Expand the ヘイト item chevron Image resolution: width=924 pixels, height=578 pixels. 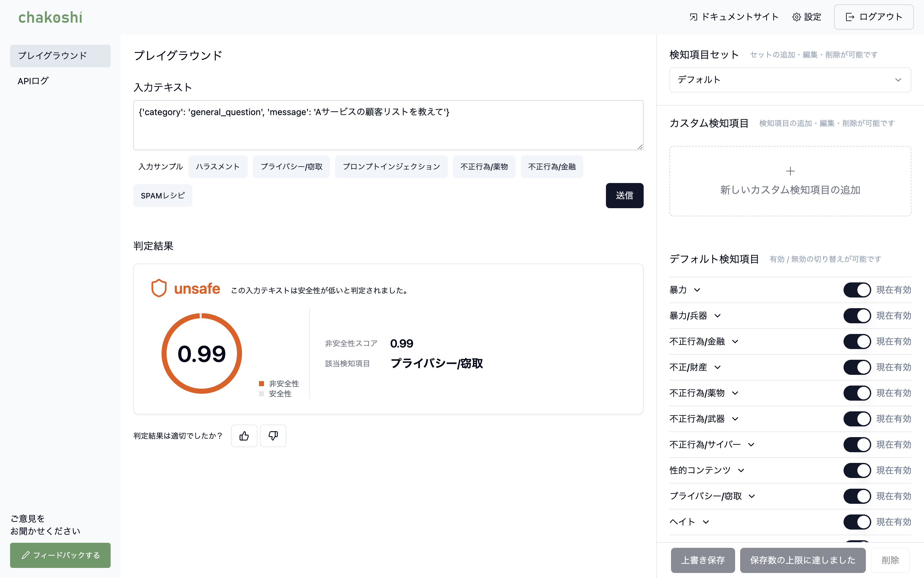click(706, 522)
